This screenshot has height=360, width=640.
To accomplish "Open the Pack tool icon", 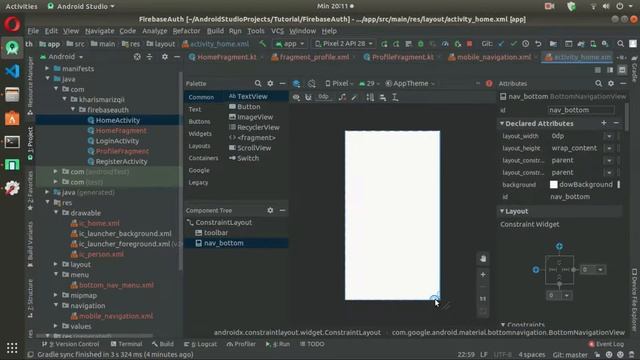I will click(370, 97).
